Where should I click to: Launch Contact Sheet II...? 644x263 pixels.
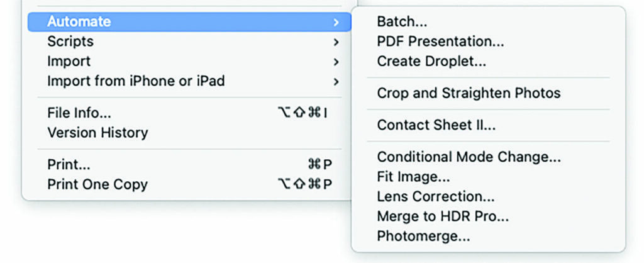(436, 125)
